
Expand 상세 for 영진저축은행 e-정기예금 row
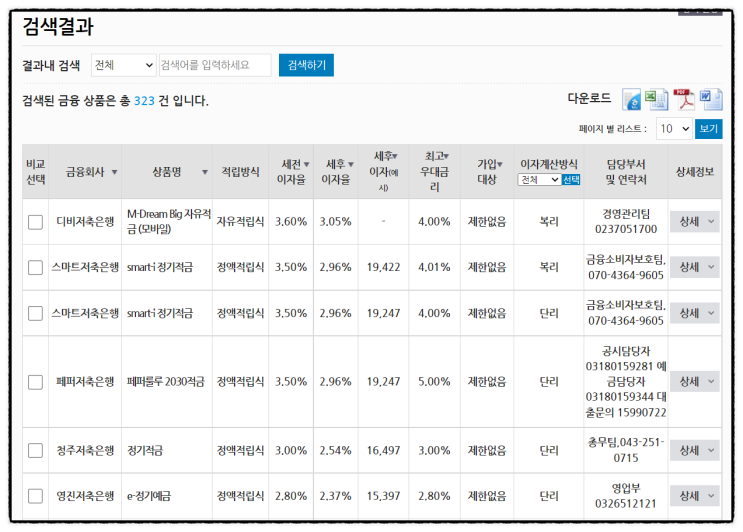point(695,496)
